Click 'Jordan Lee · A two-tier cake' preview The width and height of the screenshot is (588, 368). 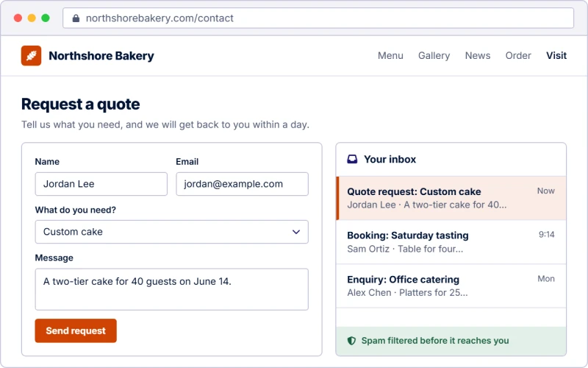coord(427,205)
